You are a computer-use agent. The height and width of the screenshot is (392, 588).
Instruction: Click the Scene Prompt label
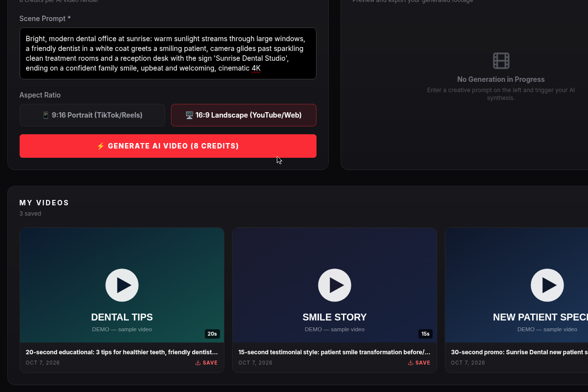pos(45,19)
